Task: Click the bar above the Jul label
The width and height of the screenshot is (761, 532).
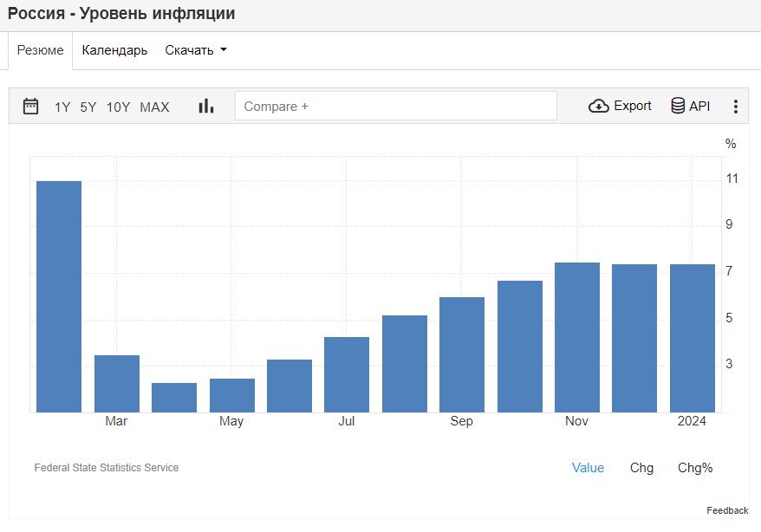Action: tap(347, 374)
